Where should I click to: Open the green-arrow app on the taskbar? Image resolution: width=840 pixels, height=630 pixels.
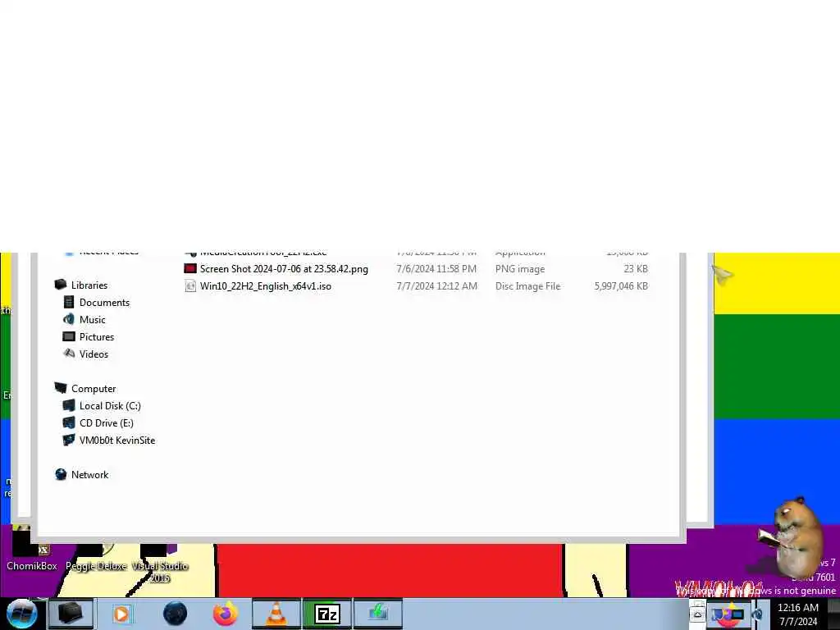click(378, 614)
